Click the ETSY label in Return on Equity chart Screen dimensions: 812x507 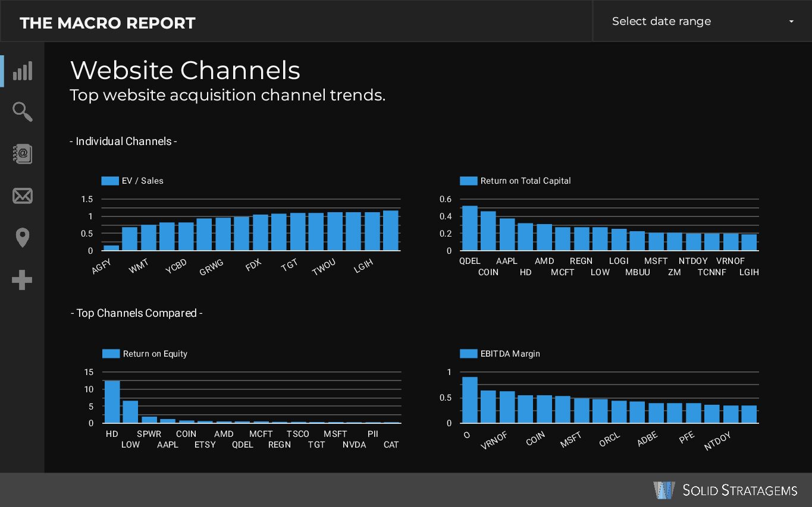(x=205, y=445)
